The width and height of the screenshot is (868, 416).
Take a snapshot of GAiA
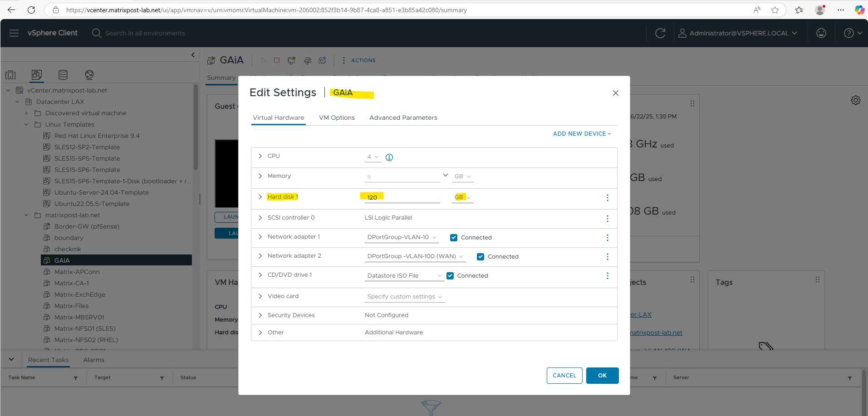pos(323,60)
